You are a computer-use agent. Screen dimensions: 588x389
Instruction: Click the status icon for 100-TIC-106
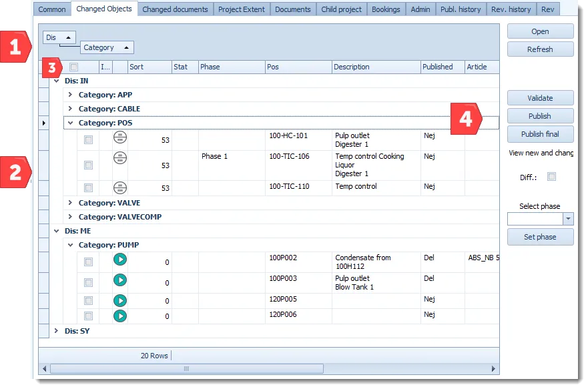point(120,157)
